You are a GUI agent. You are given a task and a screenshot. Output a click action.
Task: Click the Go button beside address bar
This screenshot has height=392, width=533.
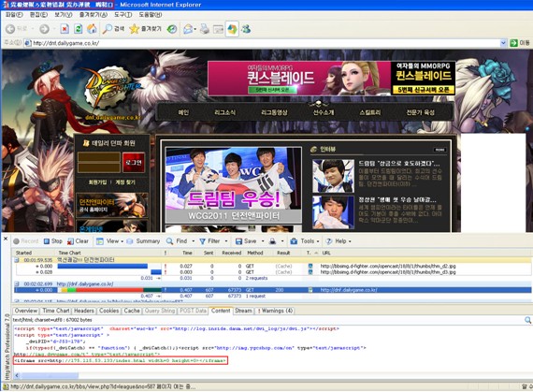tap(520, 43)
